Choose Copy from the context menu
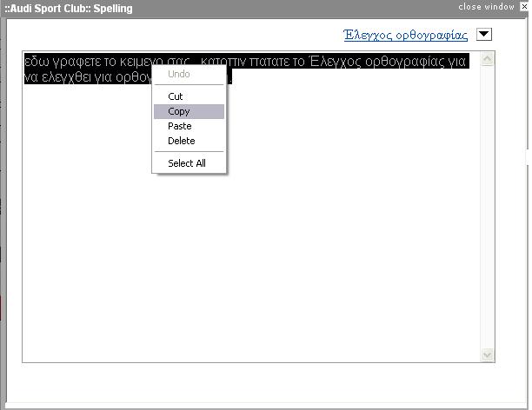 point(179,111)
